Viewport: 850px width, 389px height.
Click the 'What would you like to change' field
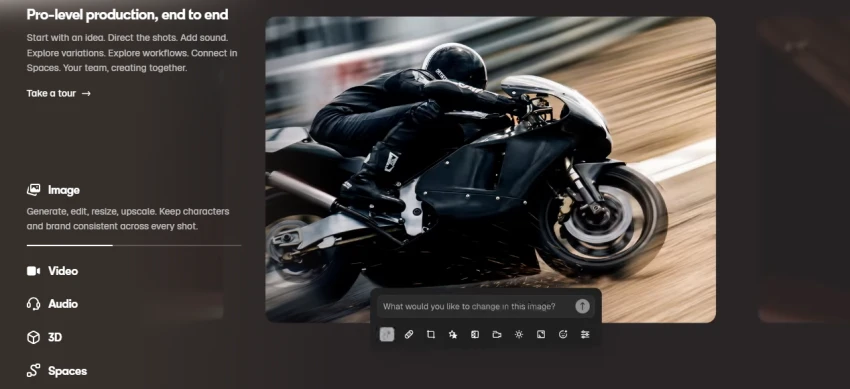coord(476,307)
